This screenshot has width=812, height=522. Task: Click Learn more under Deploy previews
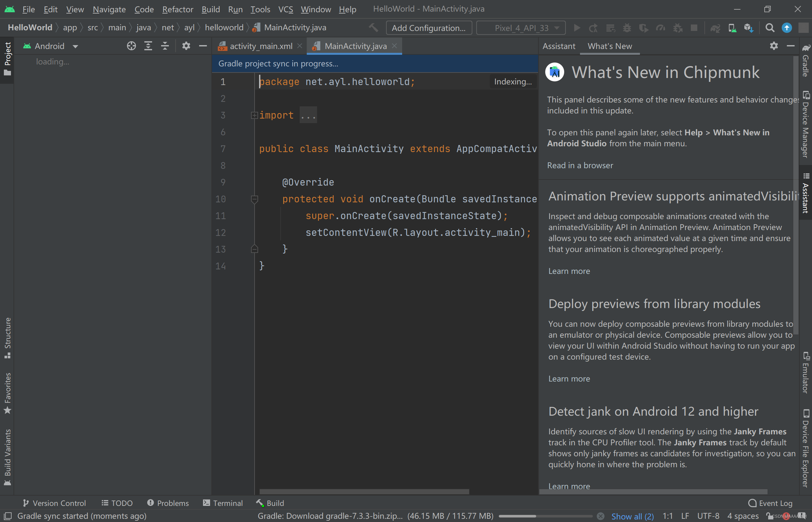pos(569,379)
